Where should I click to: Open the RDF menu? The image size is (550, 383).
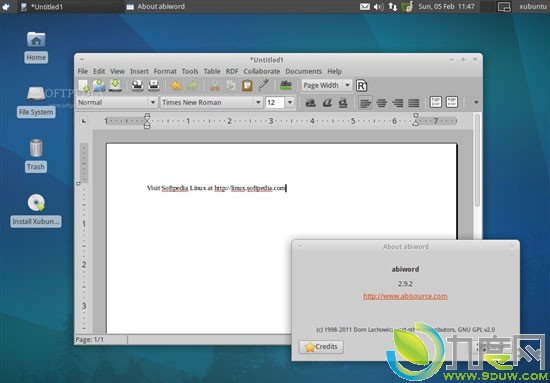(232, 71)
